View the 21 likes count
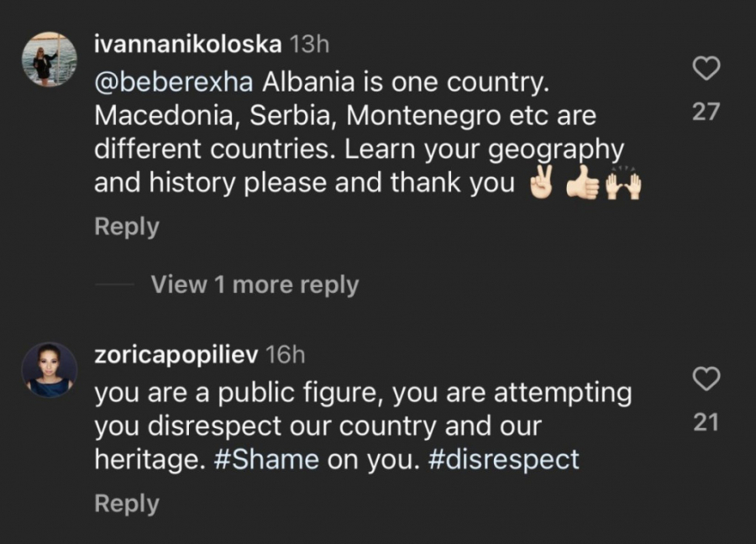The image size is (756, 544). pyautogui.click(x=706, y=423)
